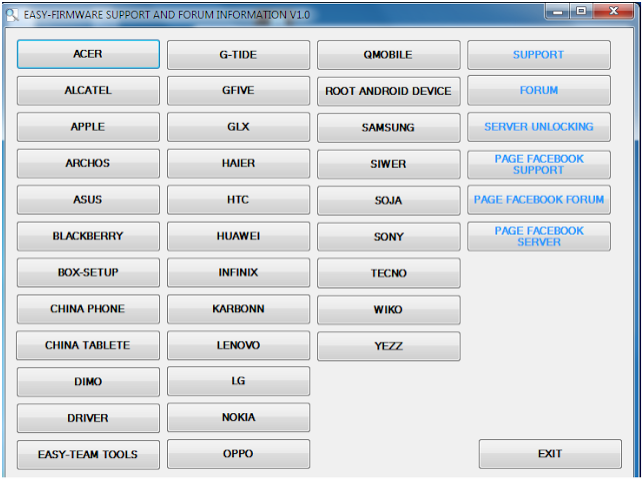This screenshot has width=642, height=483.
Task: Open the DIMO brand page
Action: [x=88, y=382]
